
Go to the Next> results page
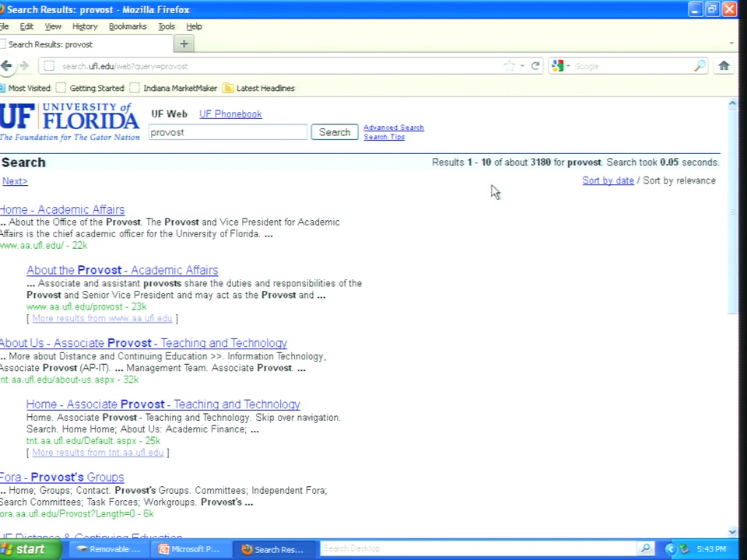tap(15, 181)
